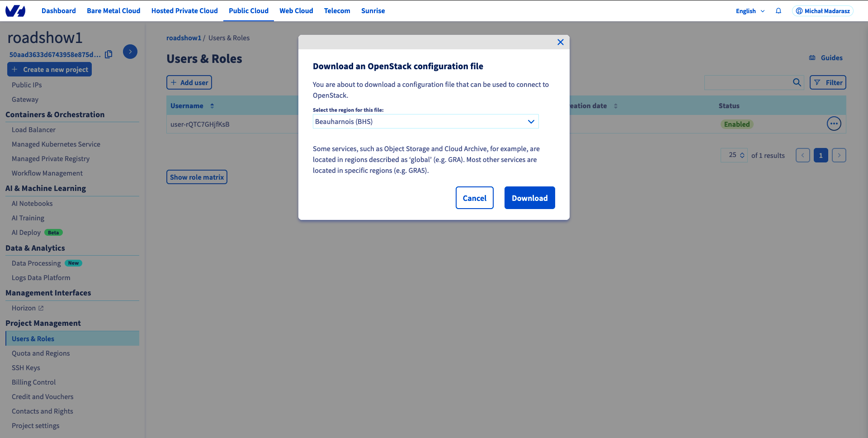Open Workflow Management in the sidebar
Image resolution: width=868 pixels, height=438 pixels.
click(x=47, y=173)
